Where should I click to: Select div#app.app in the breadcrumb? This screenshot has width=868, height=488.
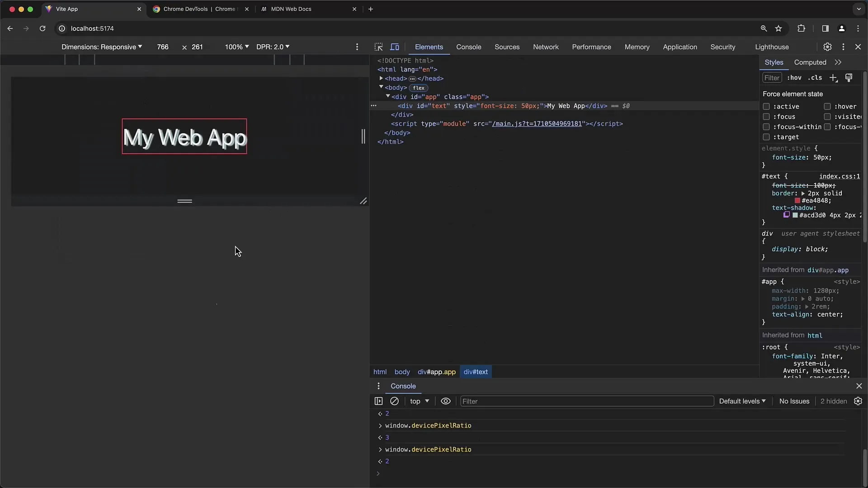(x=437, y=372)
